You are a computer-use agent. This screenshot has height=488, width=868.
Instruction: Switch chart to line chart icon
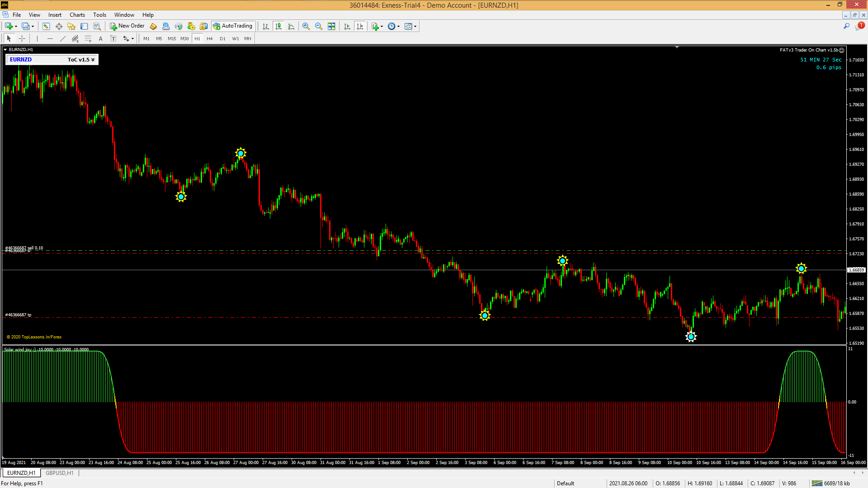291,26
